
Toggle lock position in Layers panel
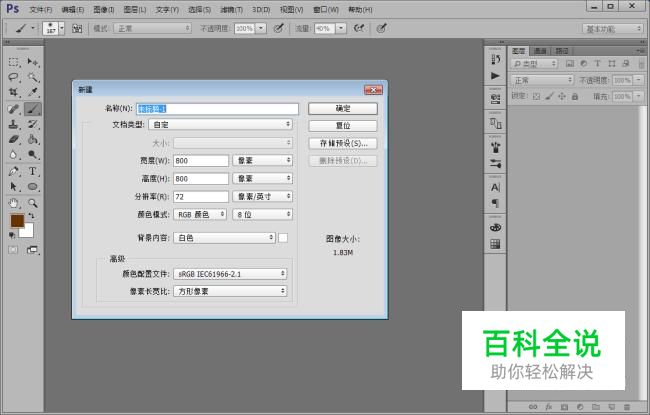click(562, 97)
